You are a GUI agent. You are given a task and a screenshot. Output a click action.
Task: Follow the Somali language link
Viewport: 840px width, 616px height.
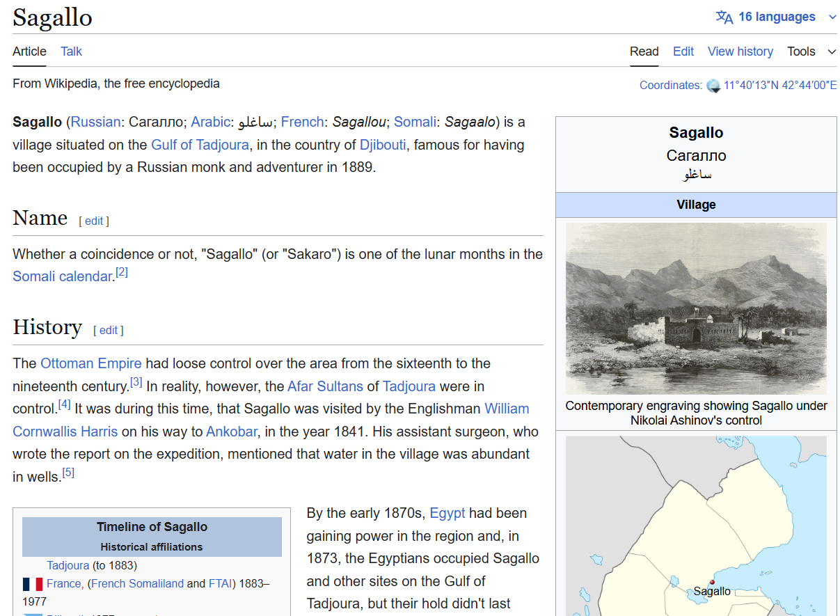(x=415, y=122)
